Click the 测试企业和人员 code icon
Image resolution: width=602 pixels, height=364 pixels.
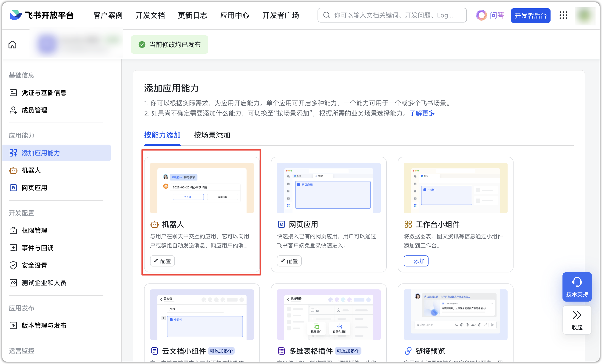(13, 283)
